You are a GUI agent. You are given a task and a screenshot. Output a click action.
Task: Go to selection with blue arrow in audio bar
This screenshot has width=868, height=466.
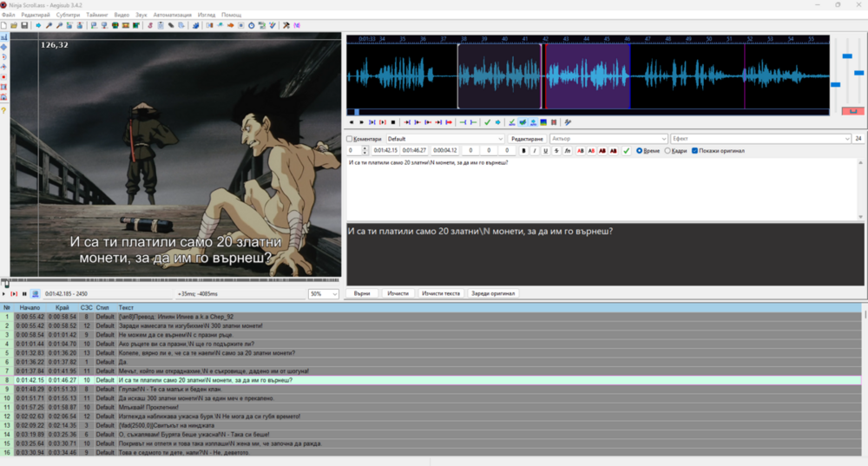(497, 122)
